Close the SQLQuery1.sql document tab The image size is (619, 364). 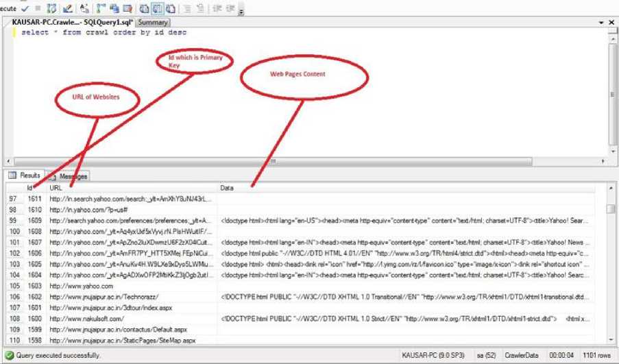[611, 23]
